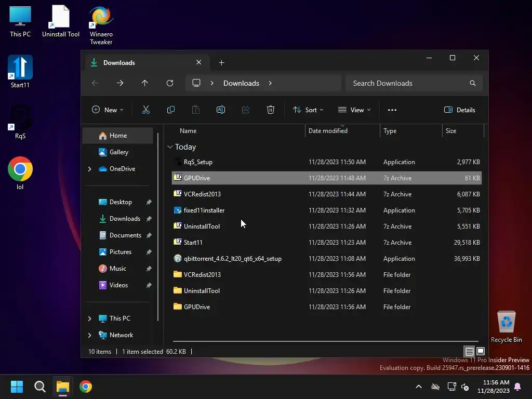This screenshot has width=532, height=399.
Task: Click the Paste clipboard icon
Action: point(196,110)
